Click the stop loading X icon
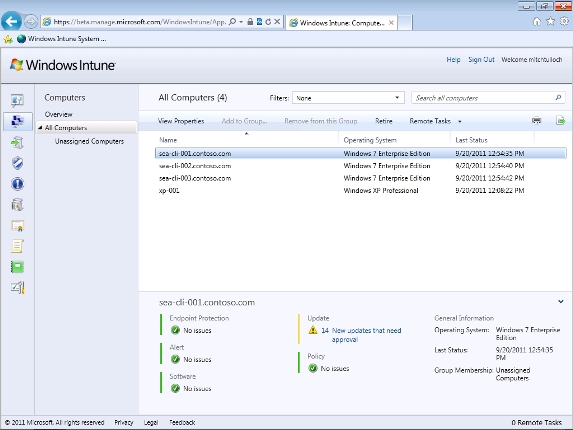 tap(277, 22)
